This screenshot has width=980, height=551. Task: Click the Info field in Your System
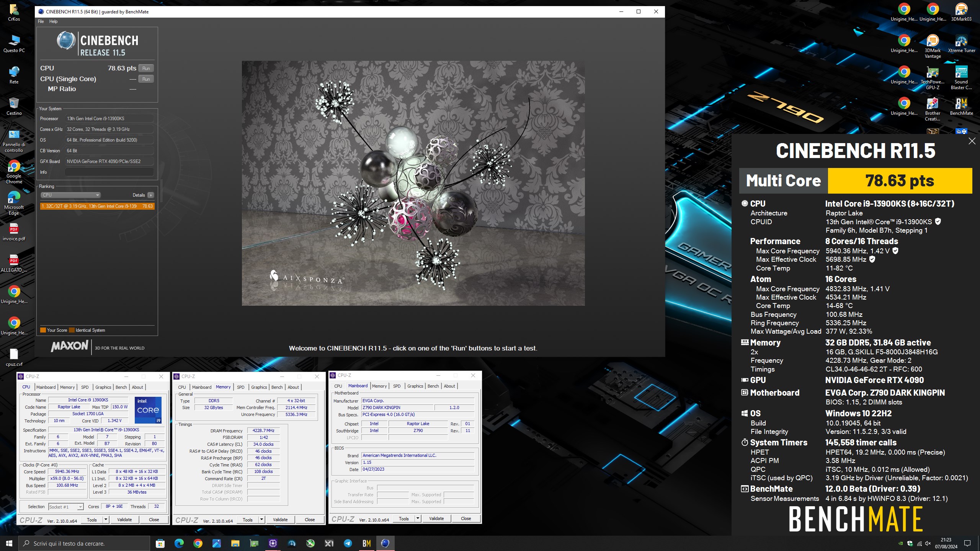(109, 172)
